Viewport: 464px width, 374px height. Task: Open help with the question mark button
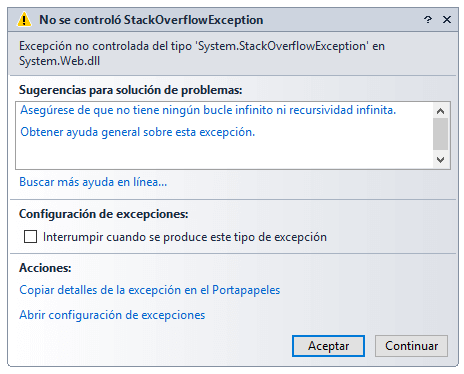[428, 19]
